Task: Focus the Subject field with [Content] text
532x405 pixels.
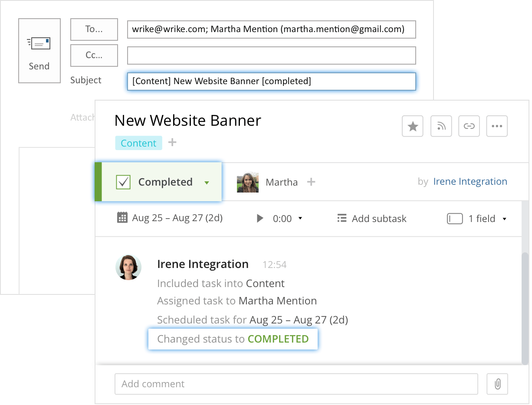Action: [x=272, y=82]
